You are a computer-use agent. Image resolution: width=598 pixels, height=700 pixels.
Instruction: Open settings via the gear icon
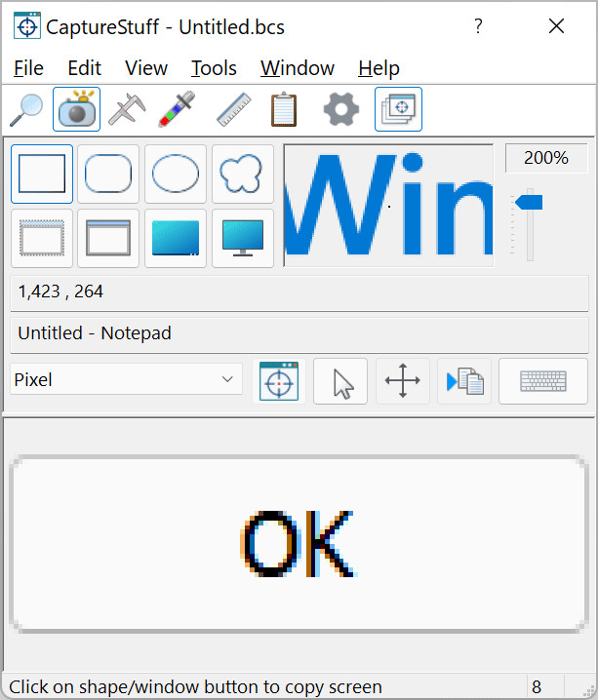coord(341,109)
